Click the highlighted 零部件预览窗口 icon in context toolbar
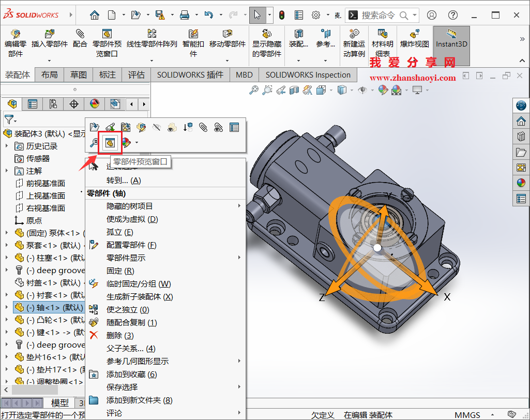The height and width of the screenshot is (420, 530). (110, 143)
